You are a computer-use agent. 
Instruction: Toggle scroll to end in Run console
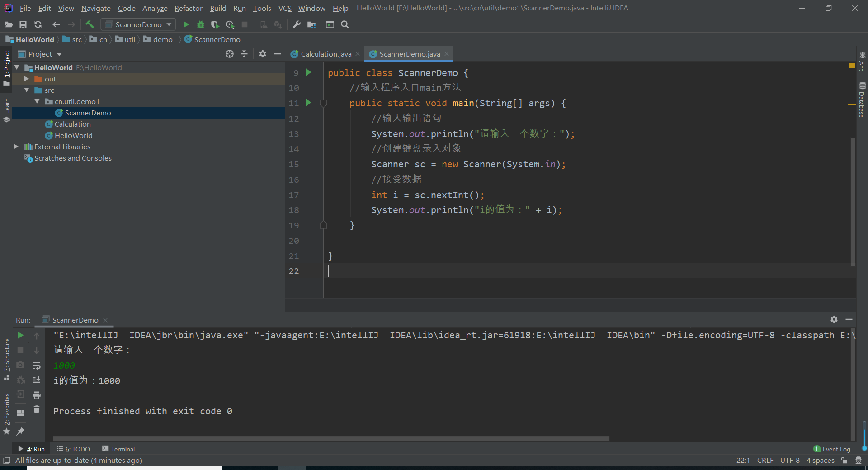[37, 380]
